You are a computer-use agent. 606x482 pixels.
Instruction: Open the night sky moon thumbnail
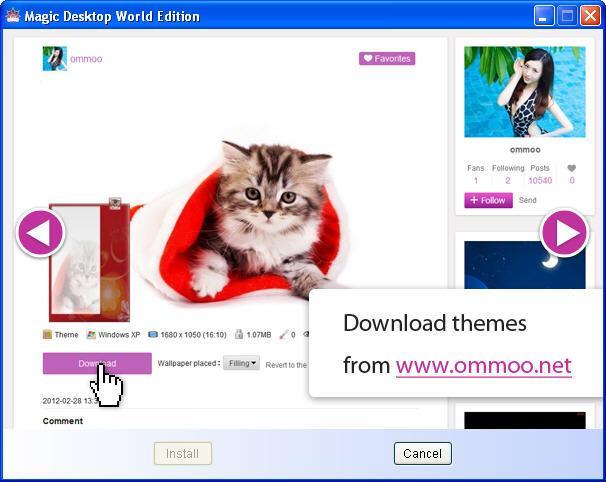pyautogui.click(x=524, y=265)
